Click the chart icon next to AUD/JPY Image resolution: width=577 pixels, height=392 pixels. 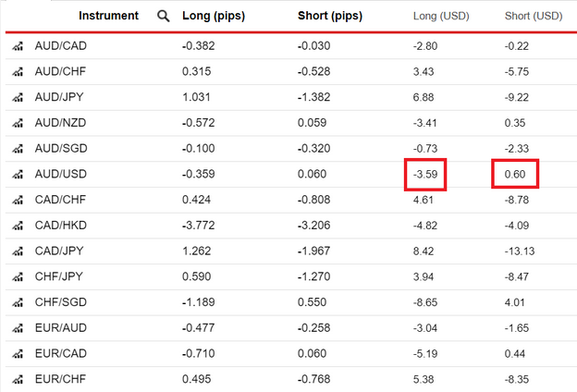point(17,97)
